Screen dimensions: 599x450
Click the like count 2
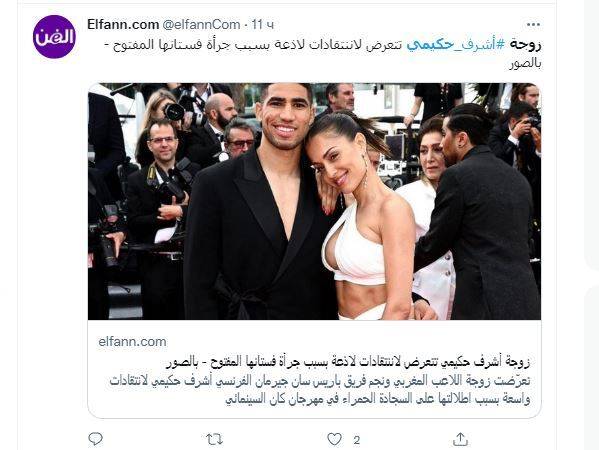[x=356, y=440]
